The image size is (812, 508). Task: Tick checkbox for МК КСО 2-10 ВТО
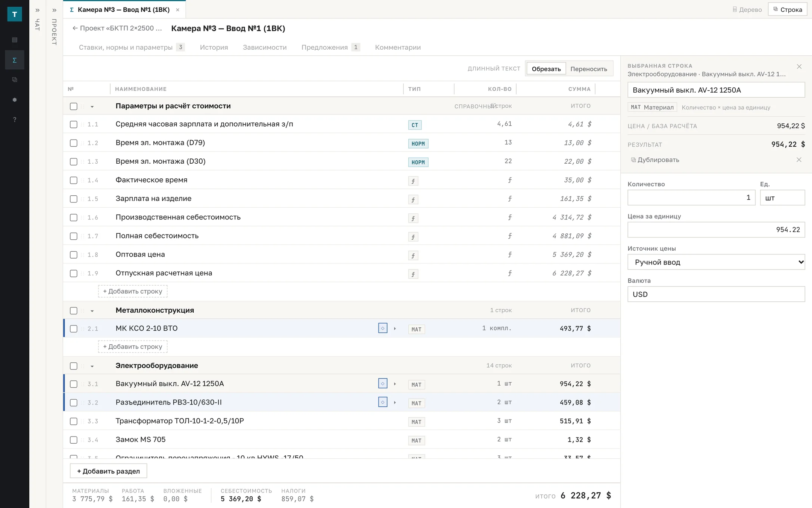coord(74,329)
